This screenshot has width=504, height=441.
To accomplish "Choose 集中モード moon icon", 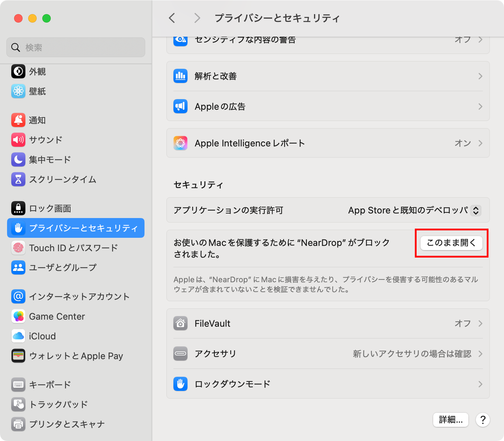I will pos(18,159).
